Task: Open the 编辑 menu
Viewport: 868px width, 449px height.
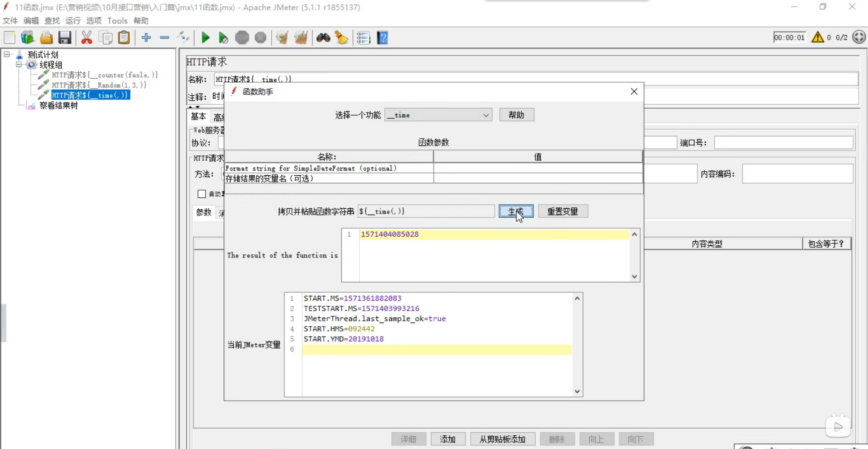Action: tap(31, 21)
